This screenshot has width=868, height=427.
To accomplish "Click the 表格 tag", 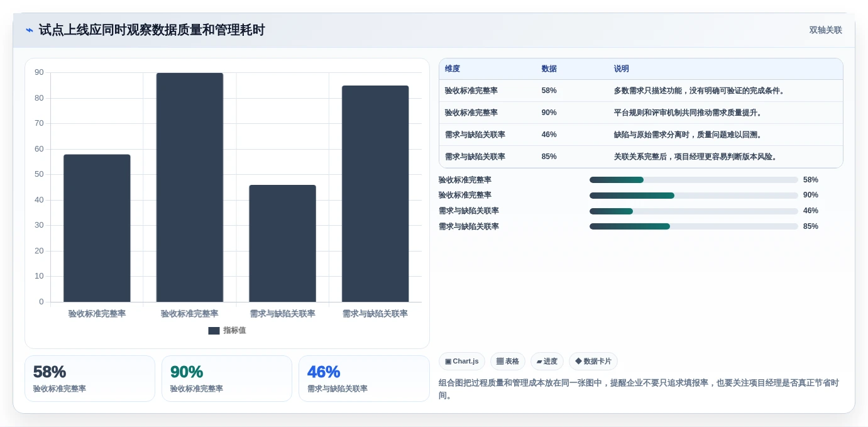I will 508,361.
